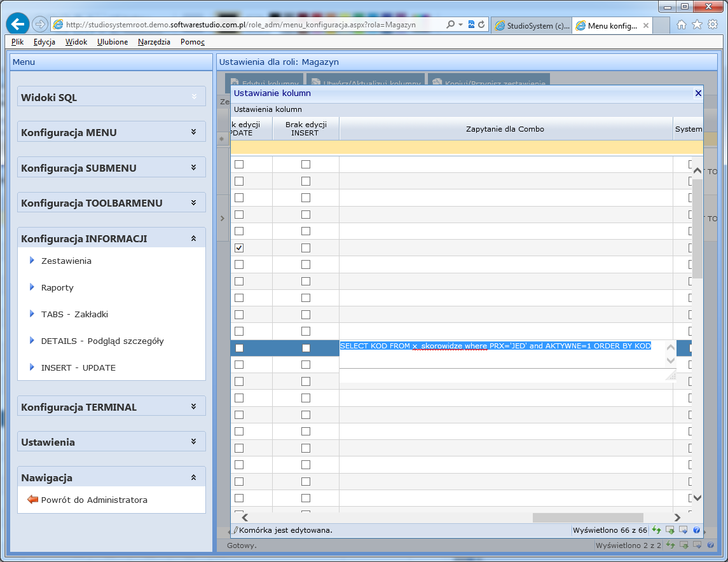Click the horizontal scrollbar right arrow in dialog

(x=677, y=517)
